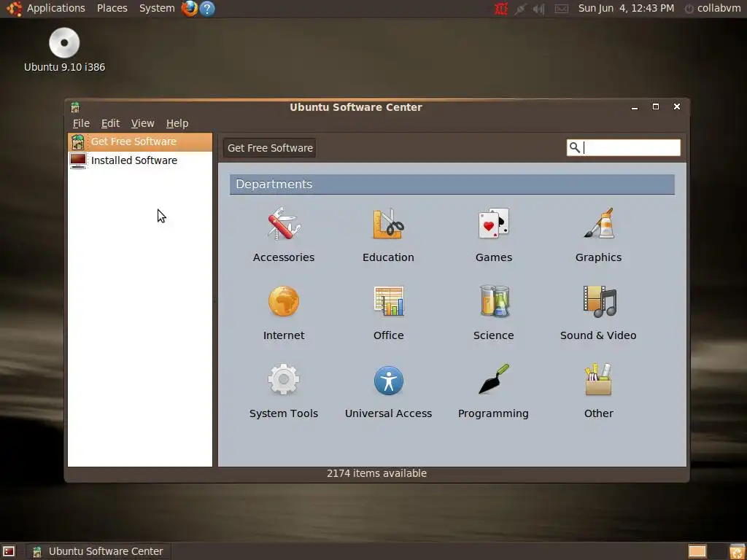Maximize the Ubuntu Software Center window
Viewport: 747px width, 560px height.
[656, 106]
